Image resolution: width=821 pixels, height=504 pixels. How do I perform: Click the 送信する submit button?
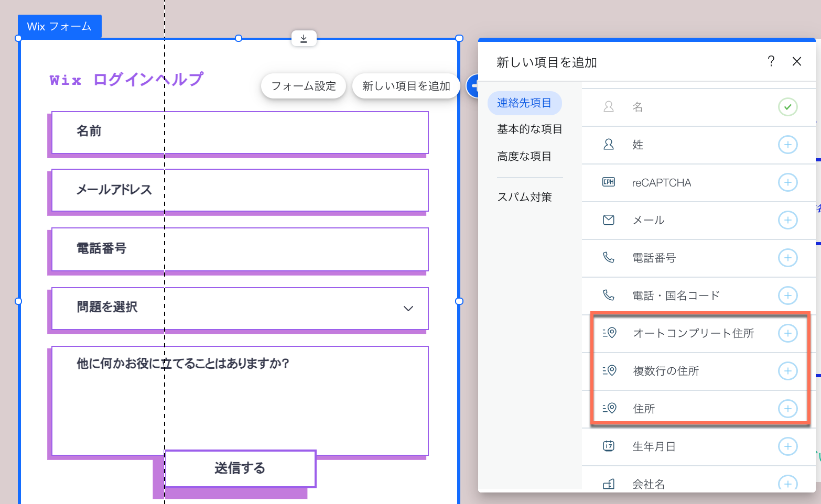pos(240,468)
